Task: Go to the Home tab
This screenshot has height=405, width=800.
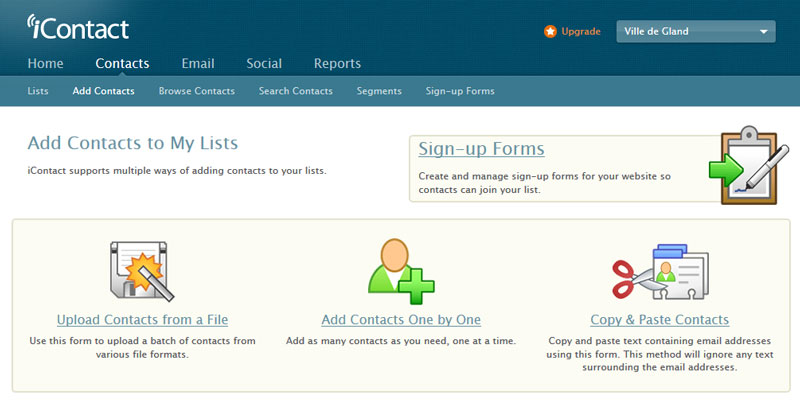Action: click(46, 63)
